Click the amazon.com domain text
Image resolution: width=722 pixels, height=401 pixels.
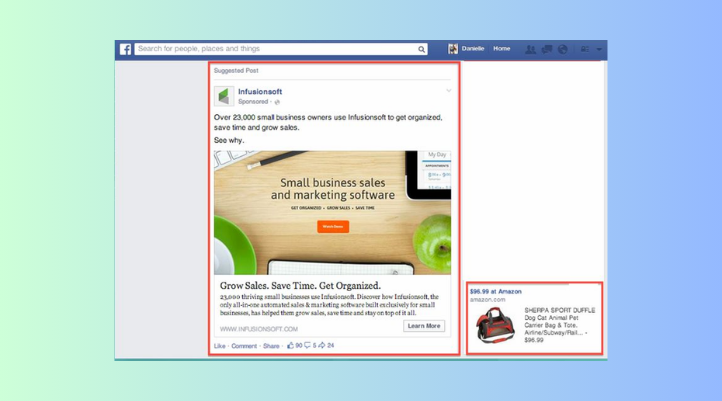[x=487, y=300]
